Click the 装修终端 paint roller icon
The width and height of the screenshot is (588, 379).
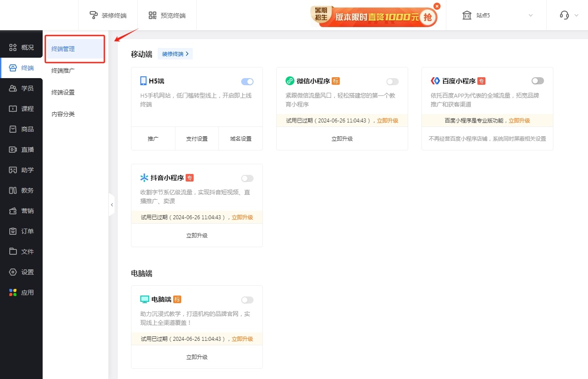94,16
